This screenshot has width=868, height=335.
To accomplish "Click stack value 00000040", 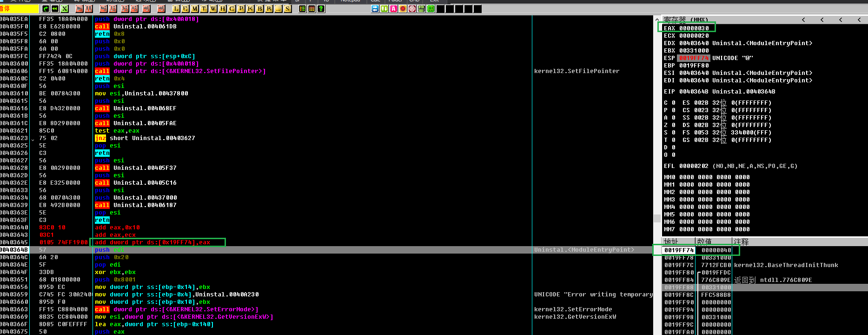I will coord(716,250).
